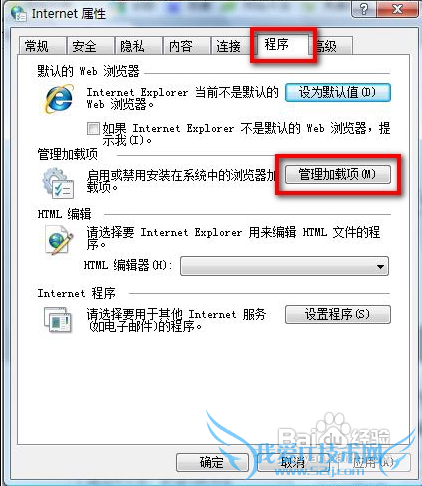Click the manage add-ons gear icon
This screenshot has height=486, width=422.
tap(58, 183)
